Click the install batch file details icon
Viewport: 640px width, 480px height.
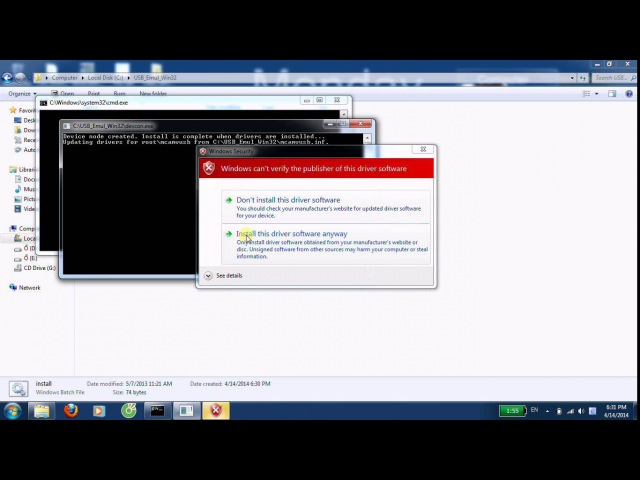[18, 388]
